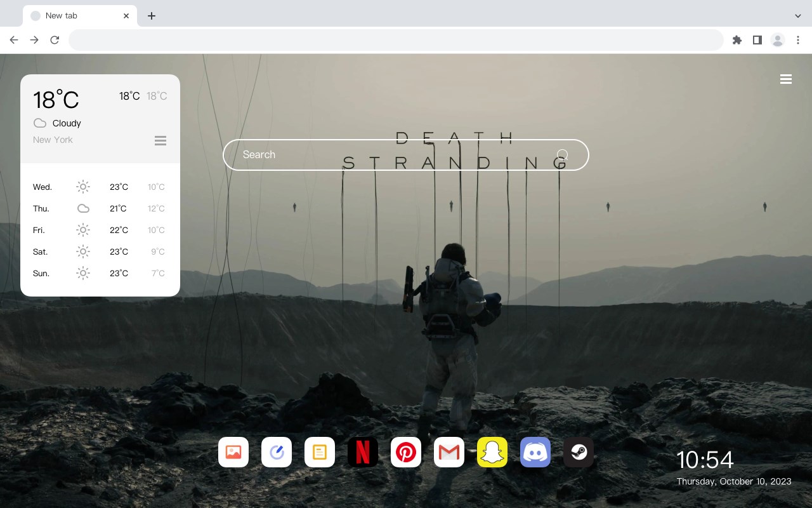
Task: Click today's low 18°C in gray
Action: (x=157, y=96)
